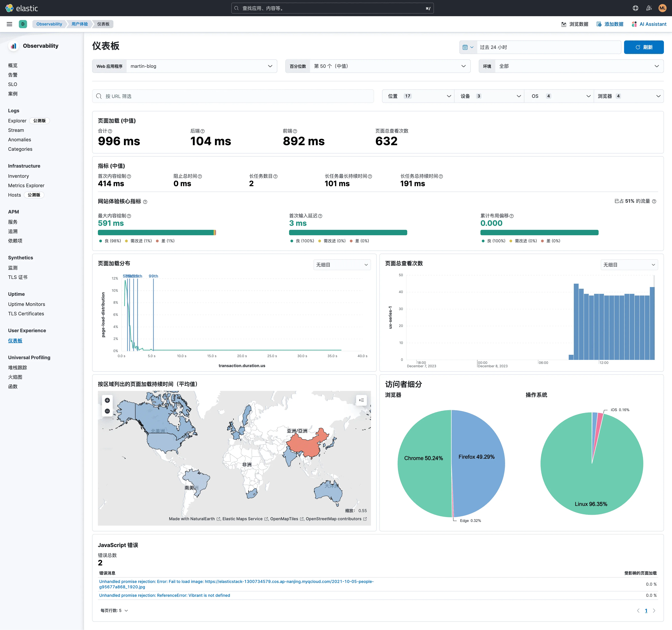
Task: Open the newsfeed celebration icon
Action: pos(649,8)
